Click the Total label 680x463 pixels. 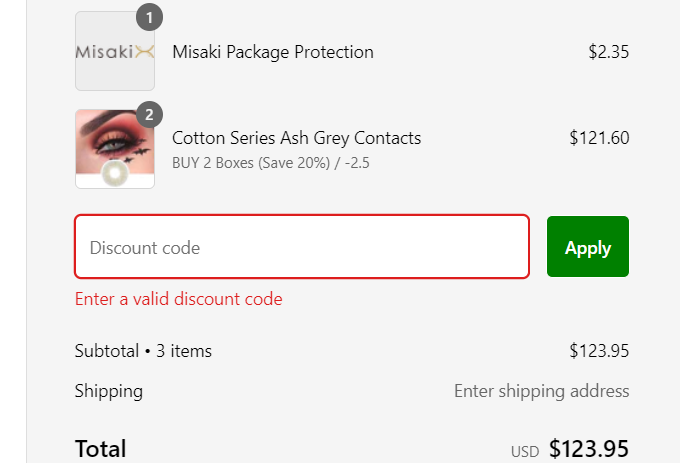100,449
